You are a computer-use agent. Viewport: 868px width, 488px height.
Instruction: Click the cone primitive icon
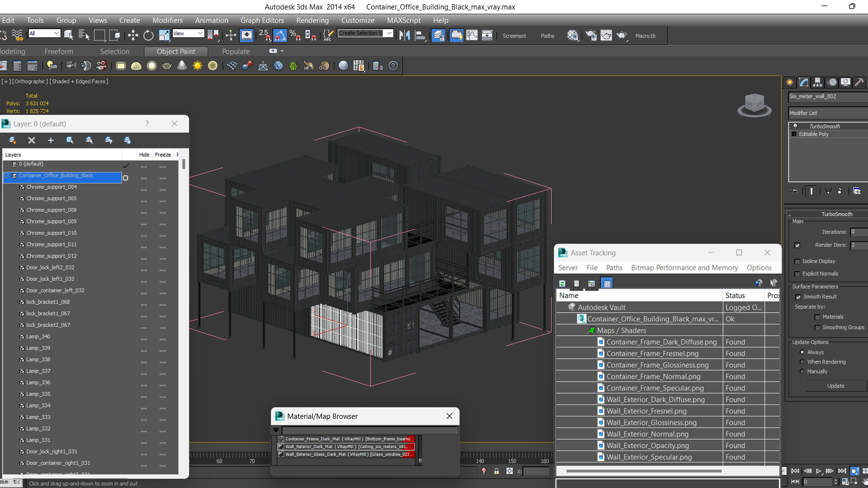182,66
